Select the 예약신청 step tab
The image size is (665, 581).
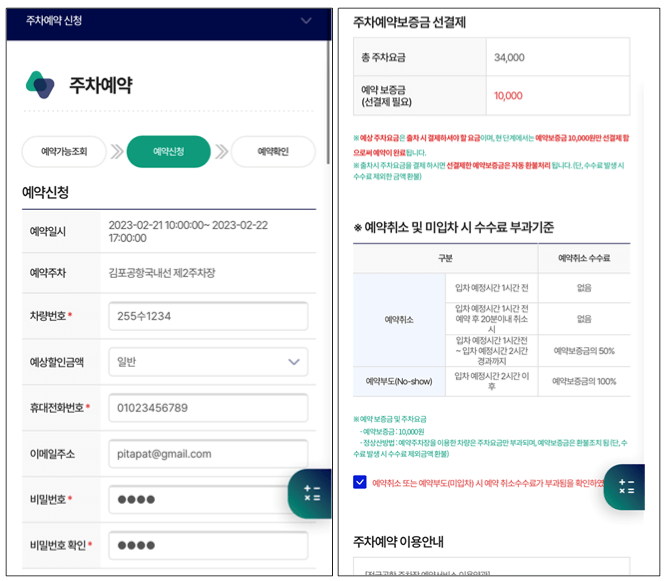coord(168,151)
